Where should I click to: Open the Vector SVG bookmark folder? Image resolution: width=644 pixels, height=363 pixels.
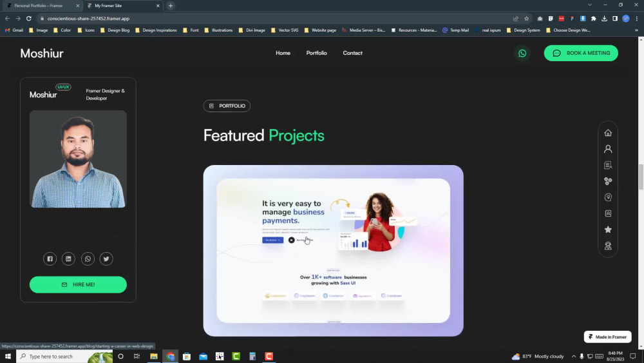[x=285, y=30]
